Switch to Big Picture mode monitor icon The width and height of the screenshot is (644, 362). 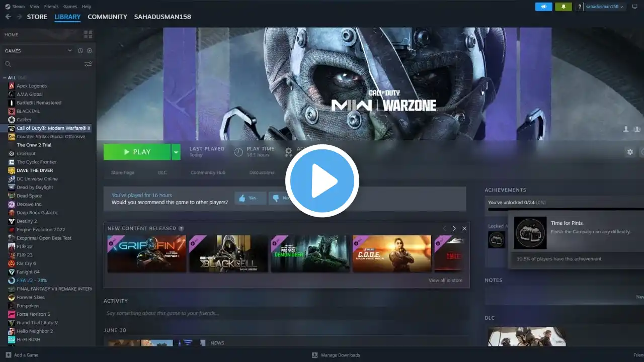point(635,7)
